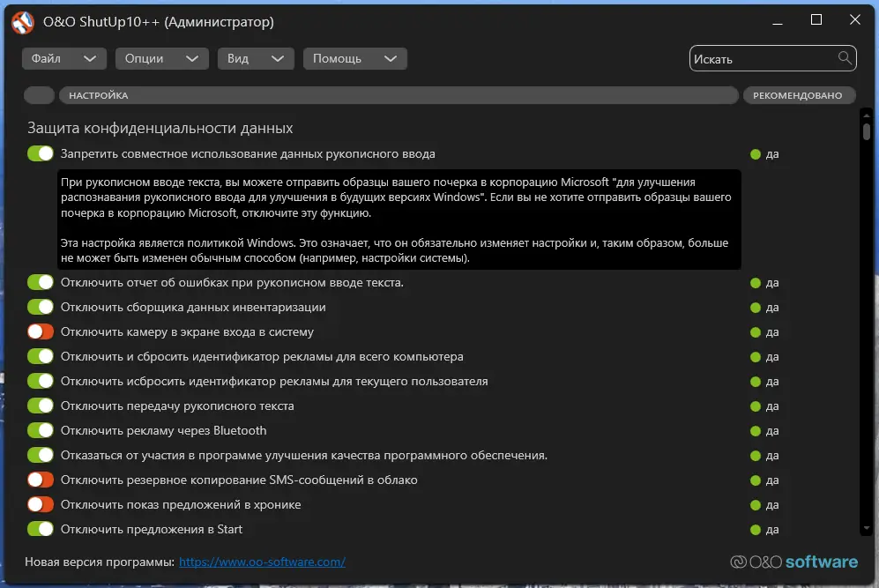Click the gray status pill left of НАСТРОЙКА header
Screen dimensions: 879x588
[40, 95]
